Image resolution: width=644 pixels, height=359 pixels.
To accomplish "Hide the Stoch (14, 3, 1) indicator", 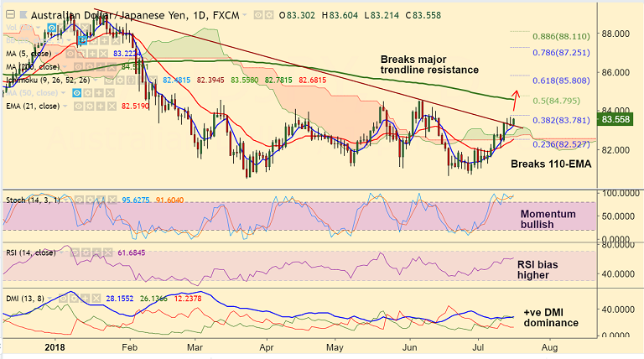I will click(x=79, y=200).
